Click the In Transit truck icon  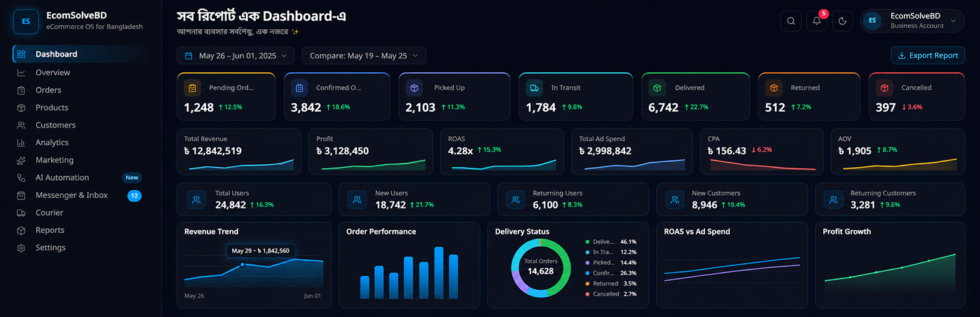pyautogui.click(x=534, y=87)
